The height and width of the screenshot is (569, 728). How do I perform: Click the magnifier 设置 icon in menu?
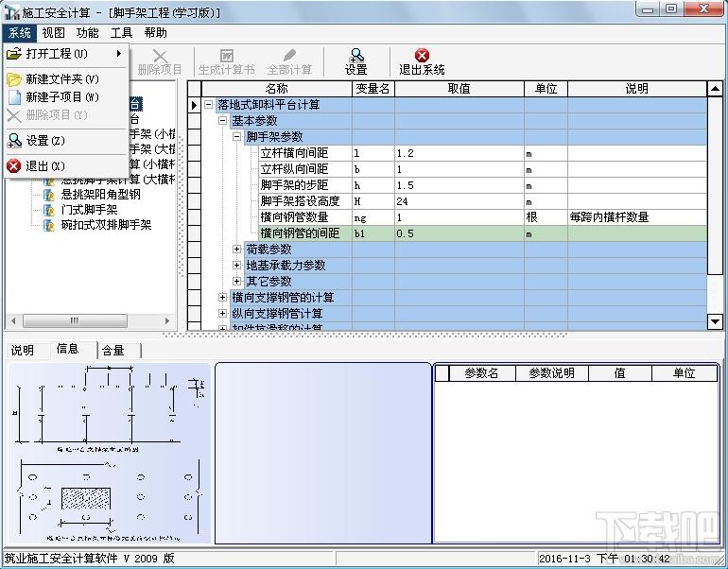(14, 140)
